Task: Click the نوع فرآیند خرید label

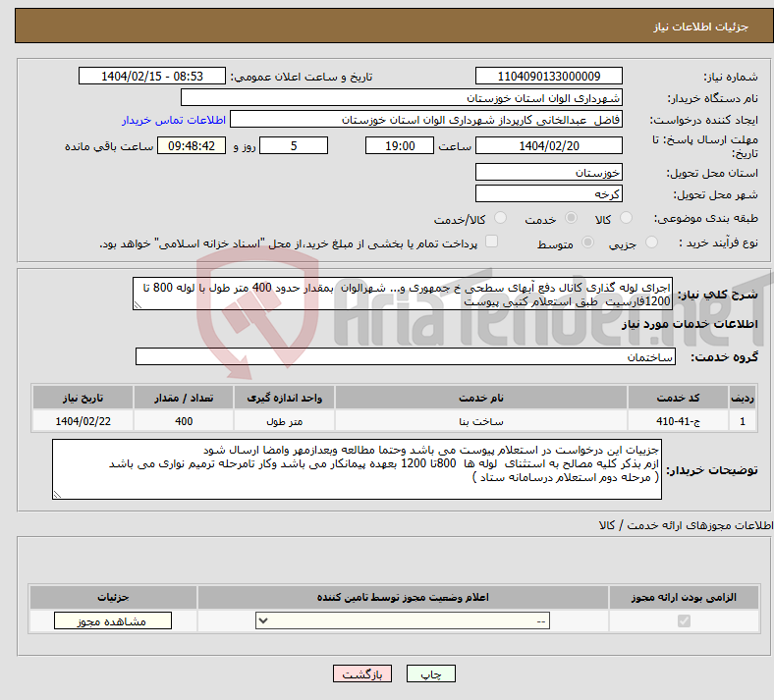Action: [x=718, y=242]
